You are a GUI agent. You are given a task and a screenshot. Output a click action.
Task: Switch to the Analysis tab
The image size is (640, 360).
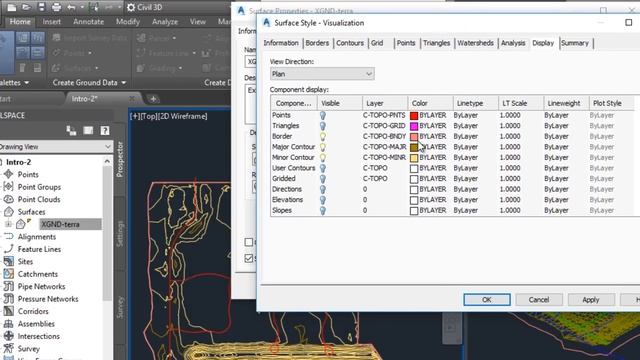[x=513, y=43]
